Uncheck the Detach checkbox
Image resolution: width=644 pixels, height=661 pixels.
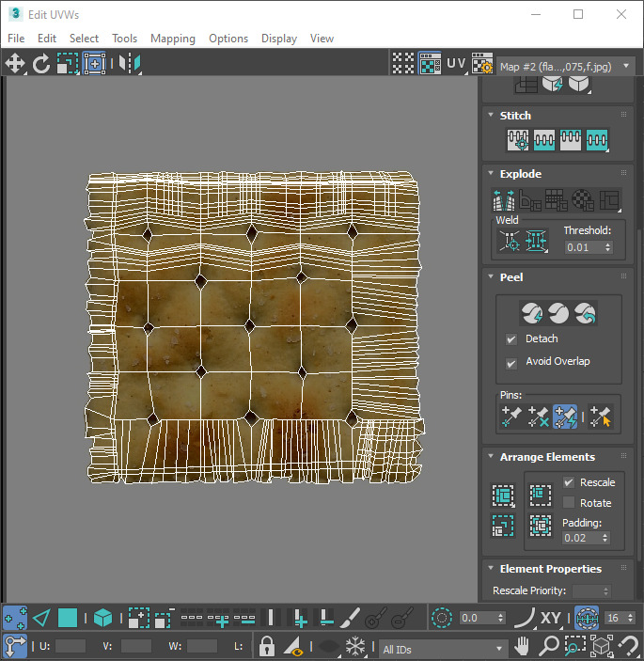[511, 338]
